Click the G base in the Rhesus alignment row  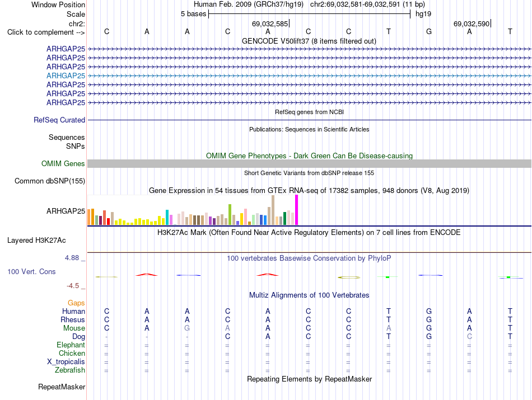coord(429,319)
